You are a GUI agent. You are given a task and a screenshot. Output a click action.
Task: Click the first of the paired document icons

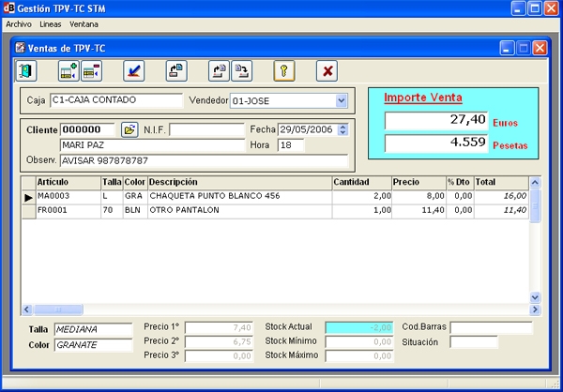pyautogui.click(x=219, y=70)
